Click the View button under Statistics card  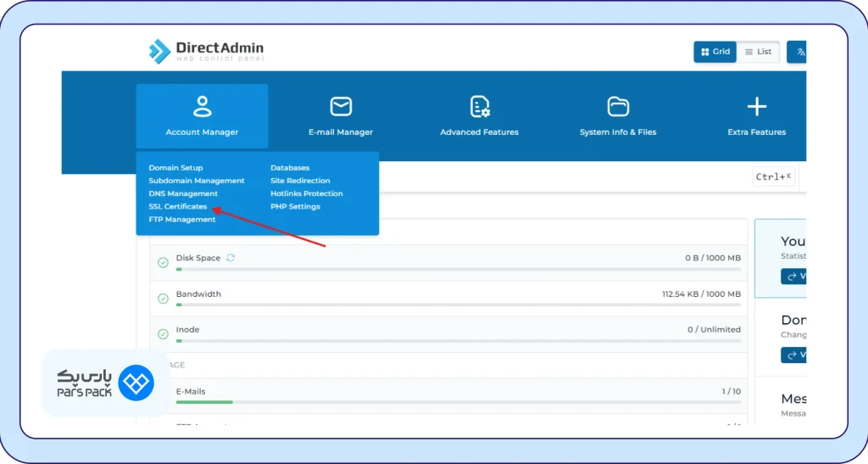pos(793,276)
